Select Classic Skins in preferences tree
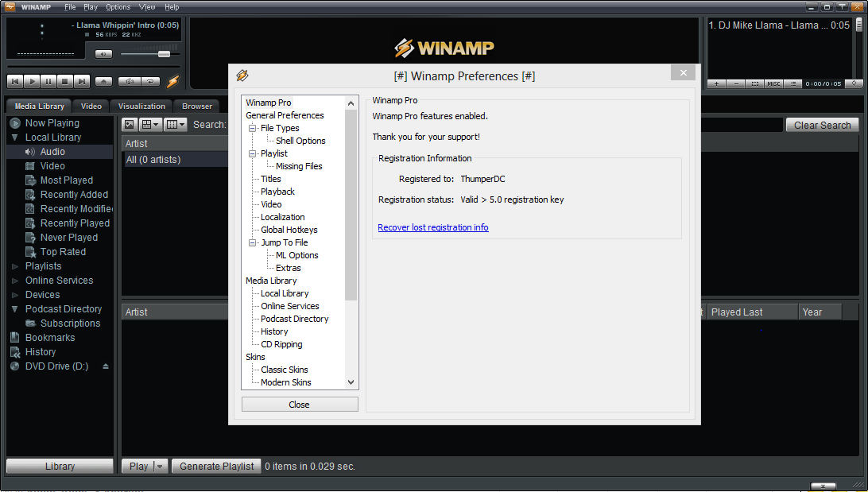868x492 pixels. tap(285, 370)
